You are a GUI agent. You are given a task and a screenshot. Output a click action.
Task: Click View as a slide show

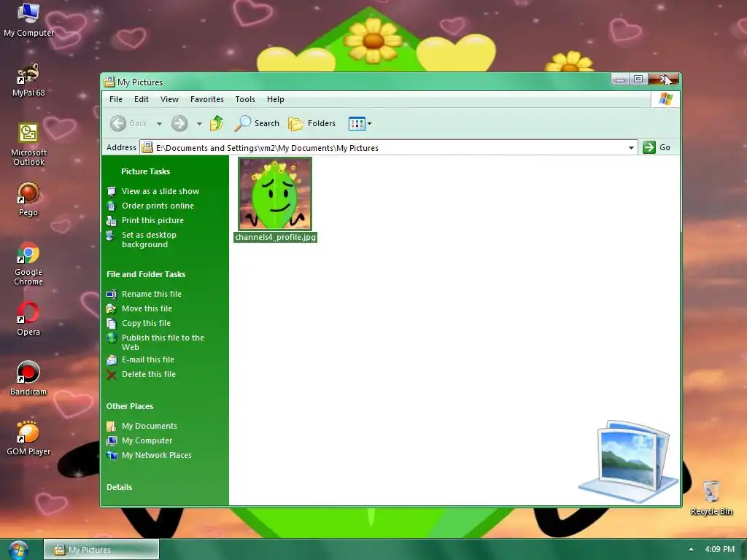point(160,191)
